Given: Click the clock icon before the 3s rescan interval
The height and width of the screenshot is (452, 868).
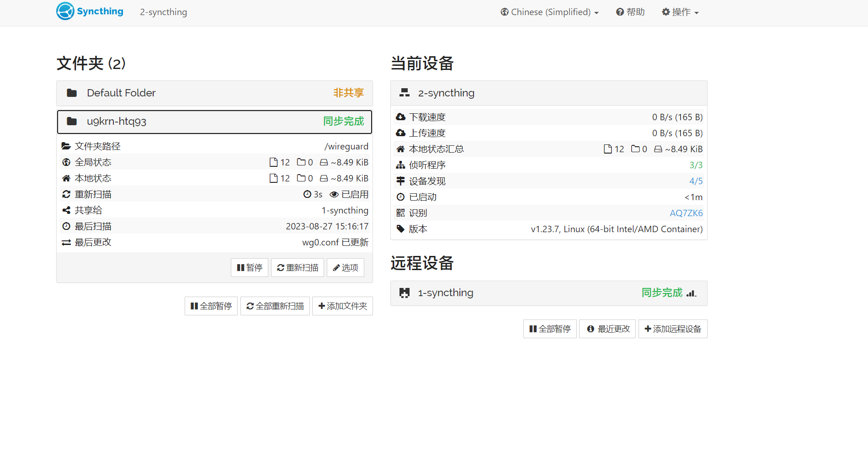Looking at the screenshot, I should pos(307,194).
